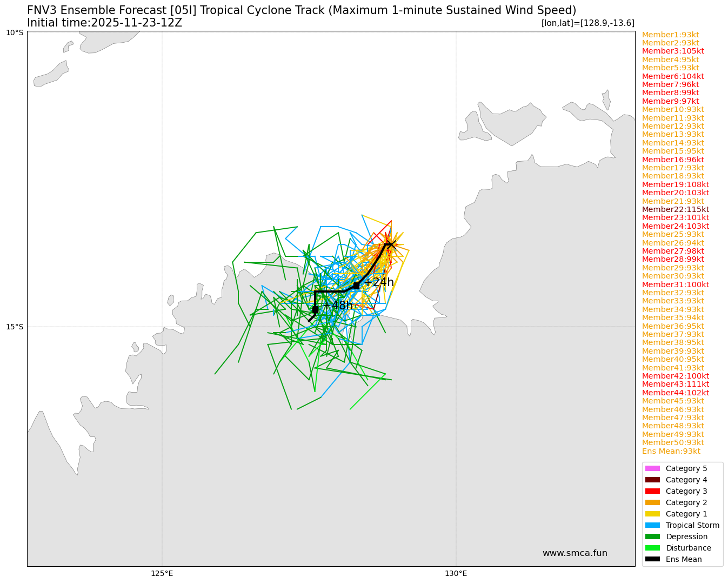Open the www.smca.fun link

pos(575,553)
